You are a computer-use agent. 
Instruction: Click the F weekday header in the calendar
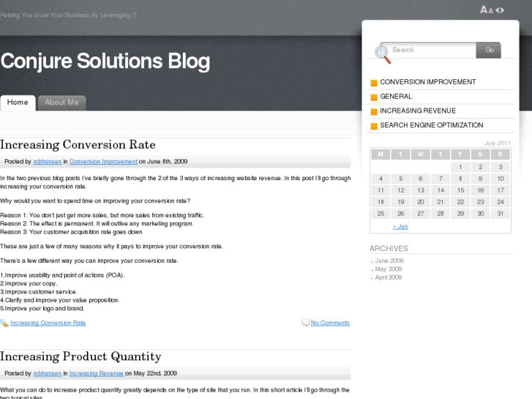pos(460,154)
